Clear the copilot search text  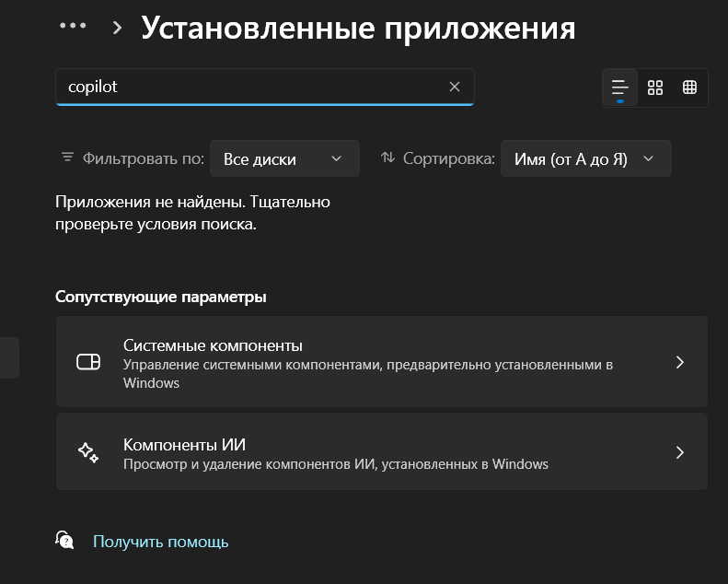click(x=455, y=87)
